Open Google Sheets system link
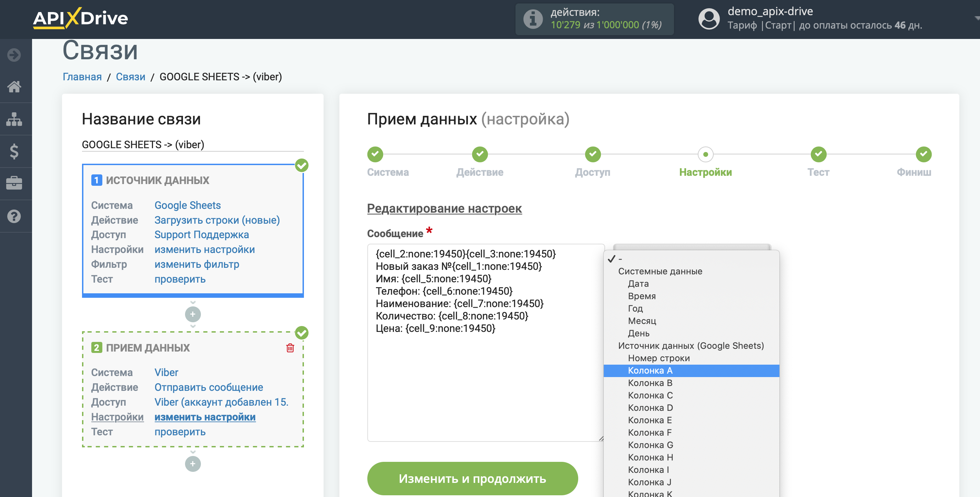Screen dimensions: 980x497 coord(187,205)
